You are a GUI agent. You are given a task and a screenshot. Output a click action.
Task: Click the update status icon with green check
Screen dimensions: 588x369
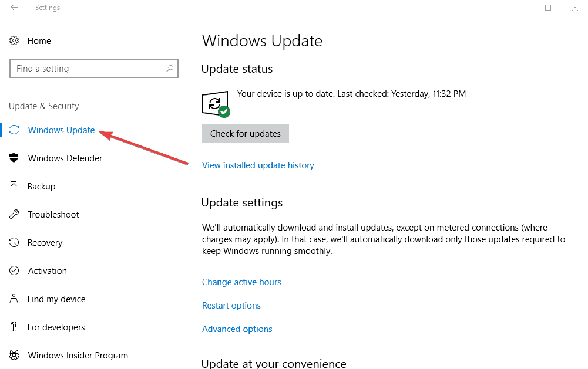click(216, 104)
